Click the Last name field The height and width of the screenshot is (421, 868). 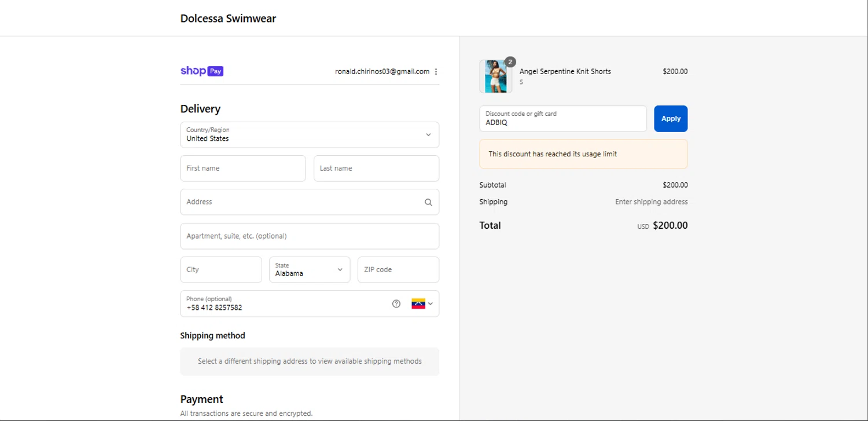[376, 169]
